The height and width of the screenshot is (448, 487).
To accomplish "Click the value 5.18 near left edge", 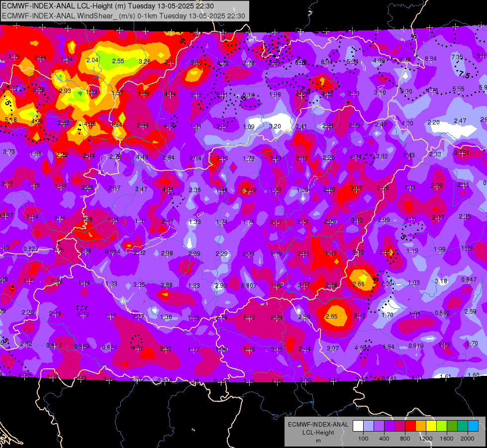I will tap(10, 119).
